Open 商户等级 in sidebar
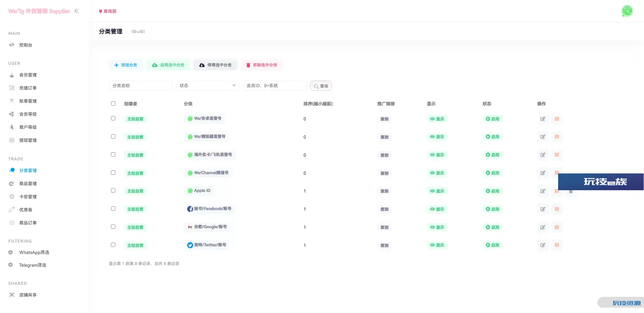The height and width of the screenshot is (313, 644). point(28,127)
